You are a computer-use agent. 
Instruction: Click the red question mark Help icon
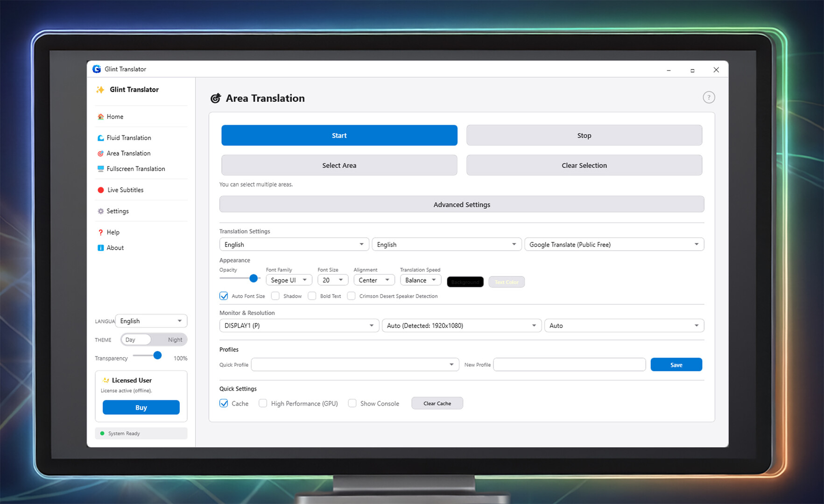[x=100, y=232]
